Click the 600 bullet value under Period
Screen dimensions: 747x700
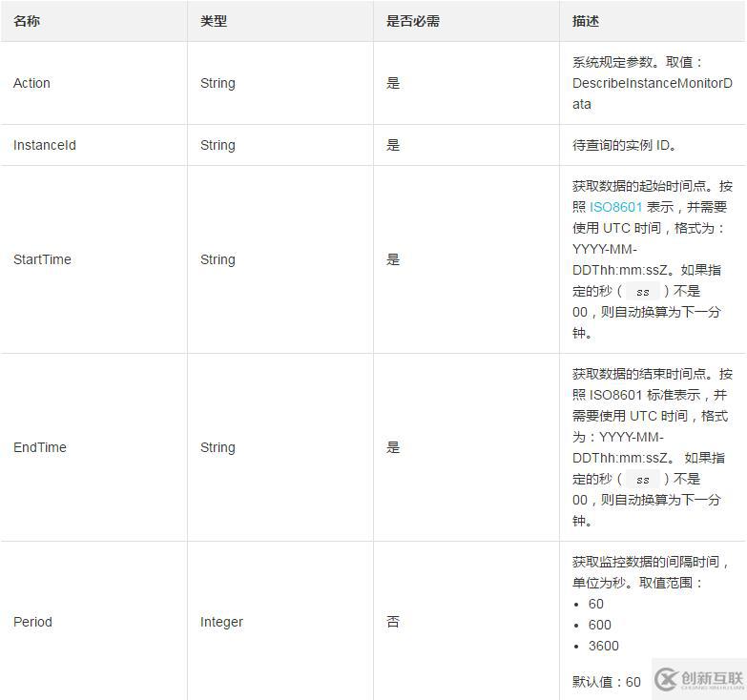pos(600,625)
